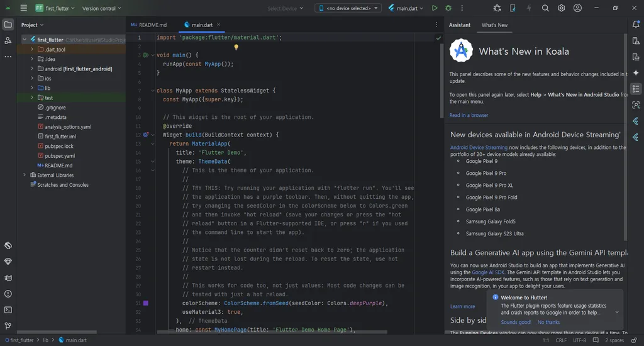Click the Learn more link
This screenshot has width=644, height=346.
pos(462,306)
